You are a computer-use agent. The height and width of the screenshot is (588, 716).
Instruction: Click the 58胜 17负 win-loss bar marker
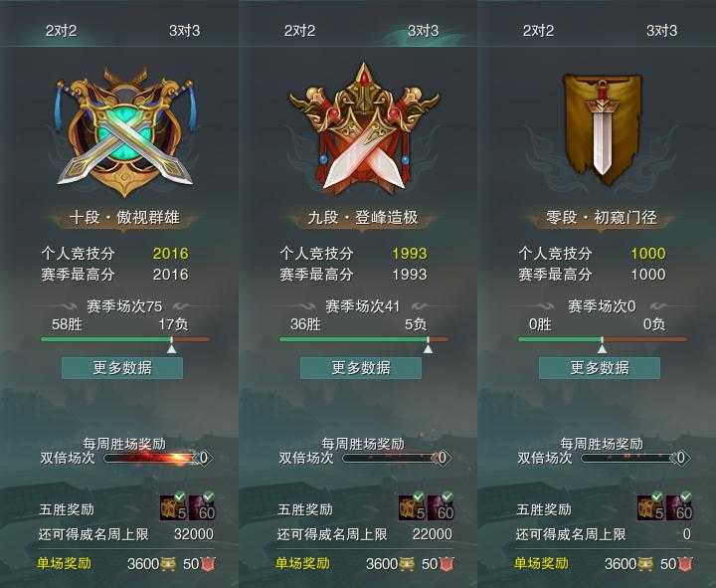pos(171,346)
